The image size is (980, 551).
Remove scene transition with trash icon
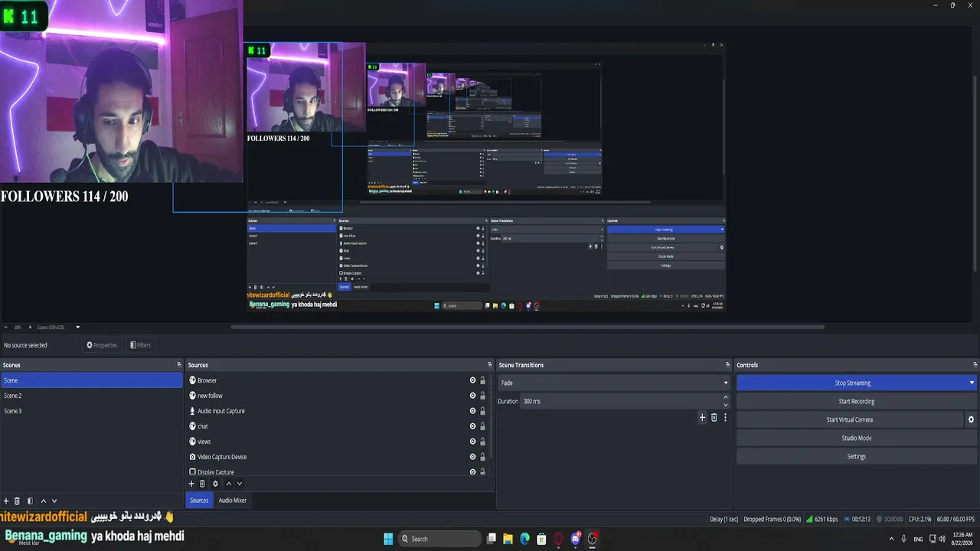point(714,417)
